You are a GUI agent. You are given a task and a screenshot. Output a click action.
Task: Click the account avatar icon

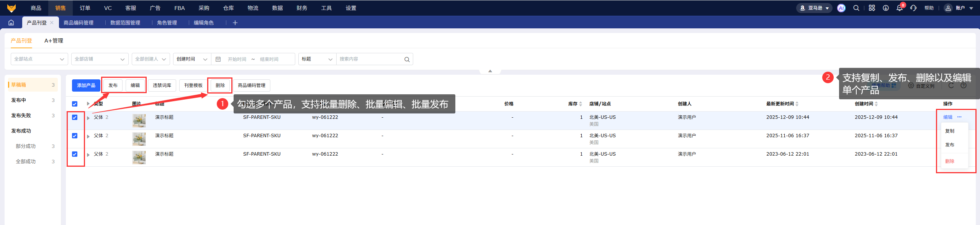point(948,8)
